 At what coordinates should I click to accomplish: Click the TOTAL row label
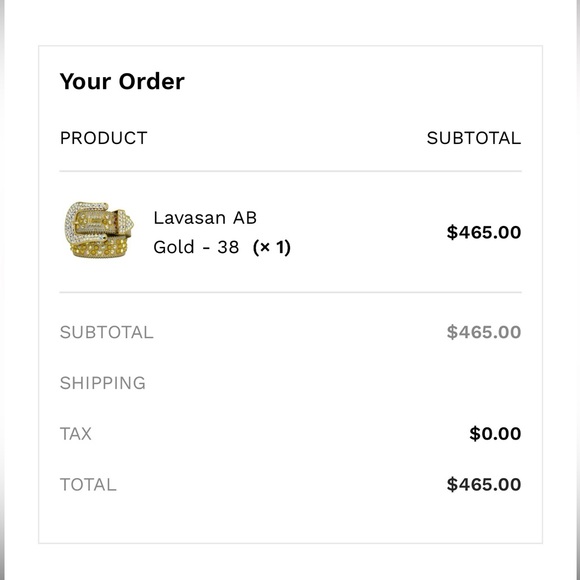[x=88, y=485]
